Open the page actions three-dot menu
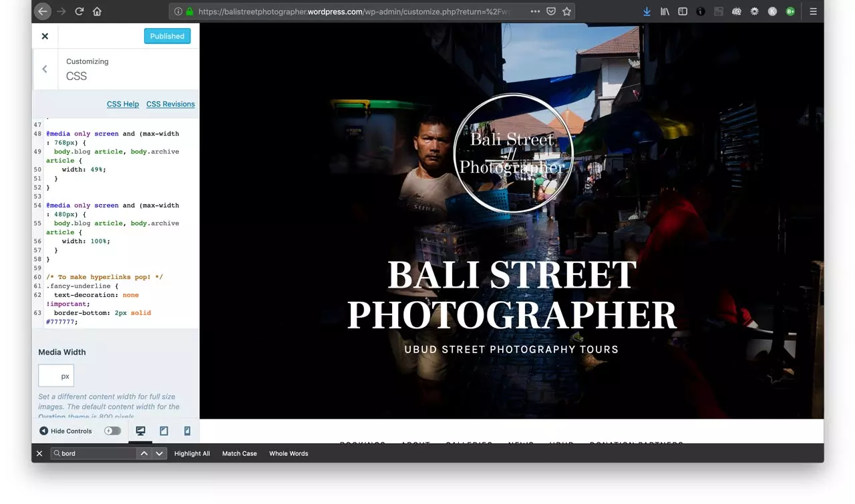855x504 pixels. pyautogui.click(x=536, y=11)
